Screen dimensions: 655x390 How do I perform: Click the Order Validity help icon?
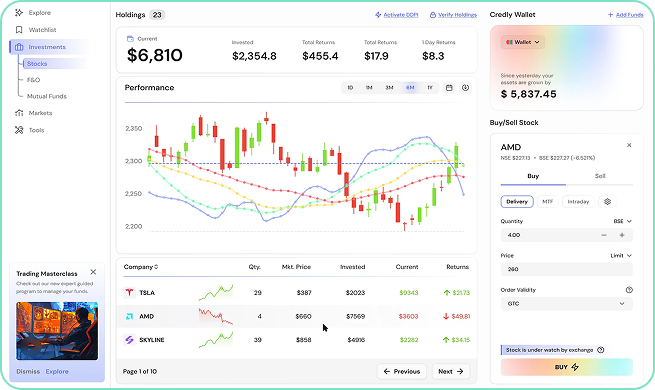(x=629, y=290)
